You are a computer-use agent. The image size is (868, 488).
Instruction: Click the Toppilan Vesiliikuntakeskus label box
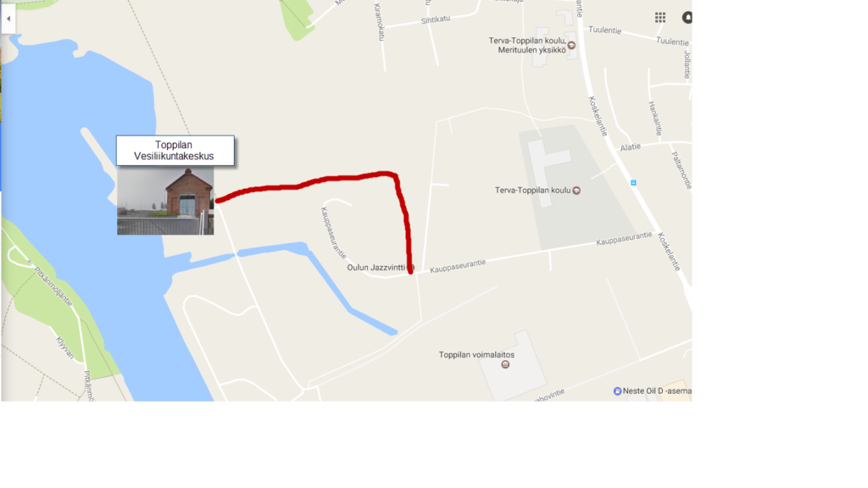coord(175,151)
